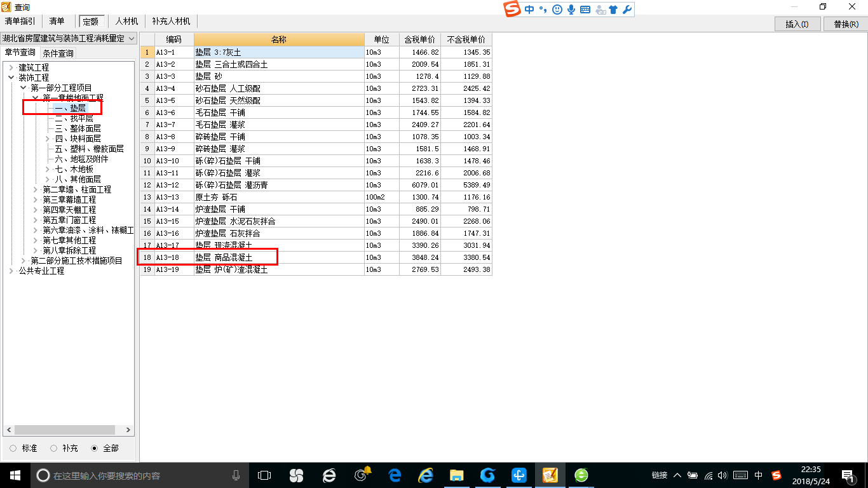Collapse the 装饰工程 tree node
Viewport: 868px width, 488px height.
click(x=11, y=78)
